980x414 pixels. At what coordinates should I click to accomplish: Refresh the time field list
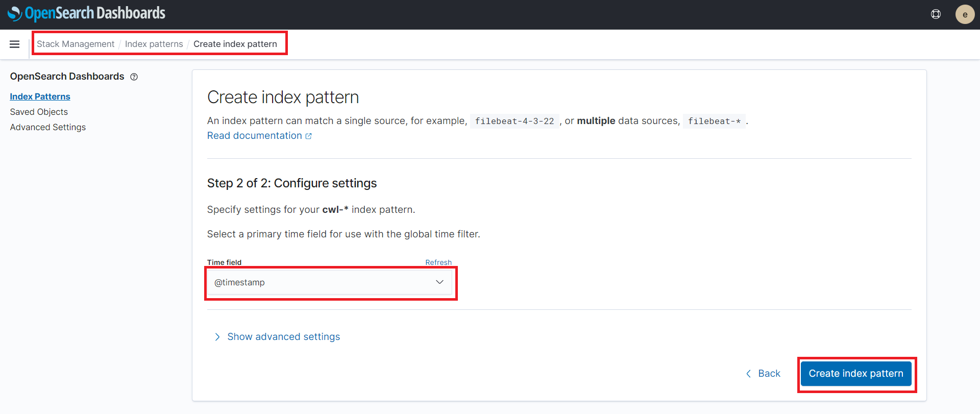click(438, 262)
